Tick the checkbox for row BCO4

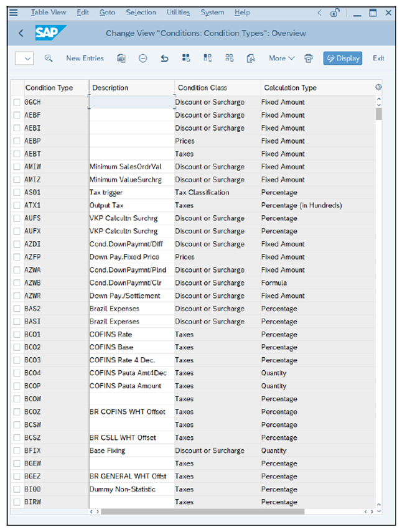point(17,373)
